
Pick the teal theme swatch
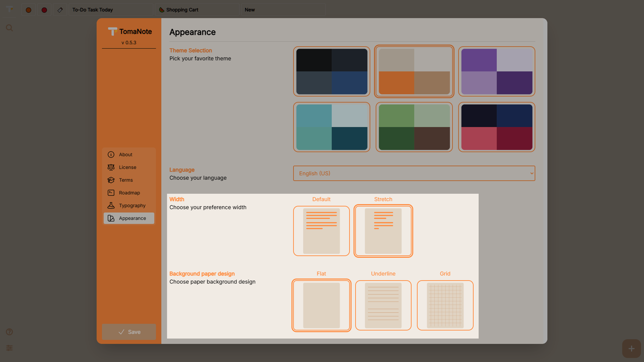click(332, 127)
